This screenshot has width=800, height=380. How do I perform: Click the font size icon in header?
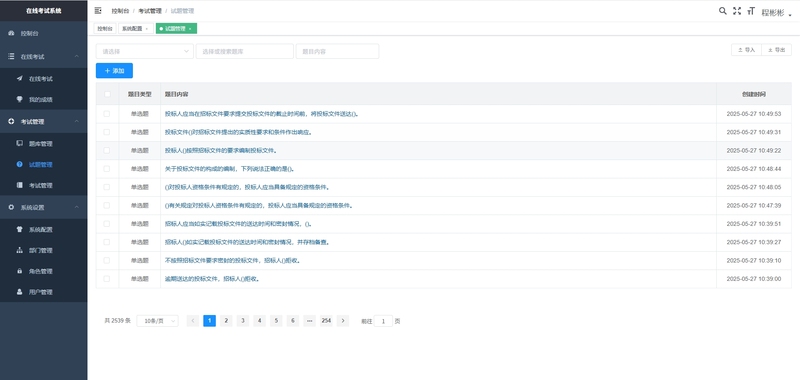pos(751,11)
